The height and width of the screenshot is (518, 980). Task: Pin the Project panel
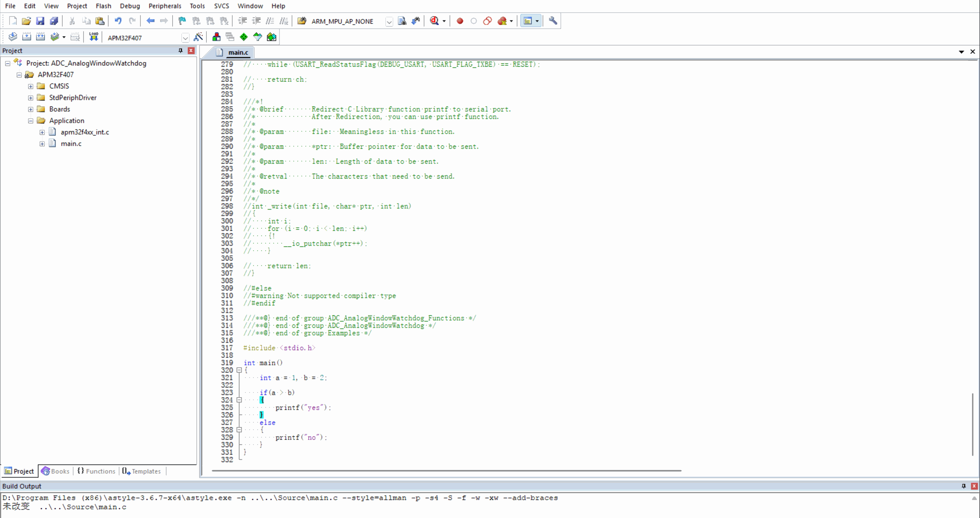(180, 50)
